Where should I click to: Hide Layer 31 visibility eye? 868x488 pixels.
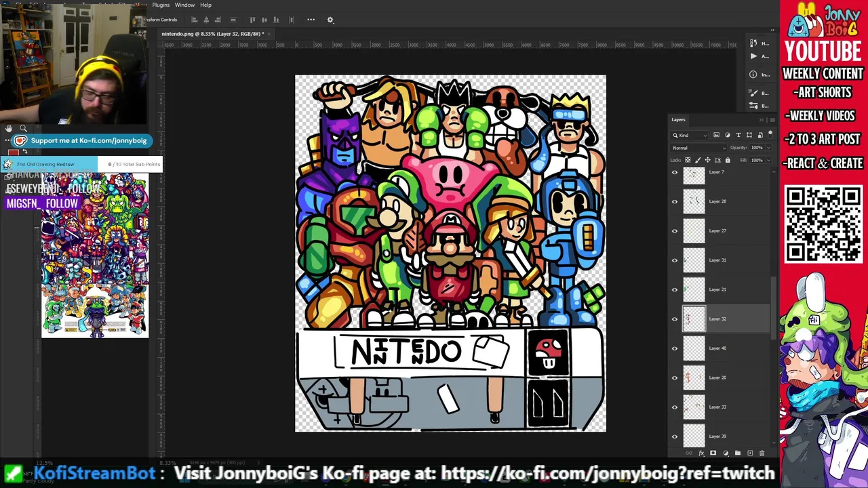(674, 260)
